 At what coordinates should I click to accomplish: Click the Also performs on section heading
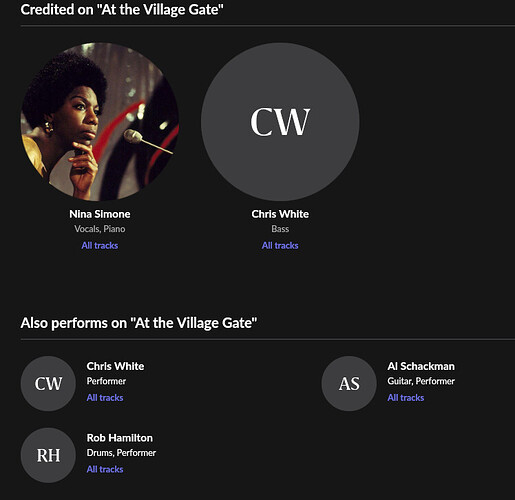[139, 323]
